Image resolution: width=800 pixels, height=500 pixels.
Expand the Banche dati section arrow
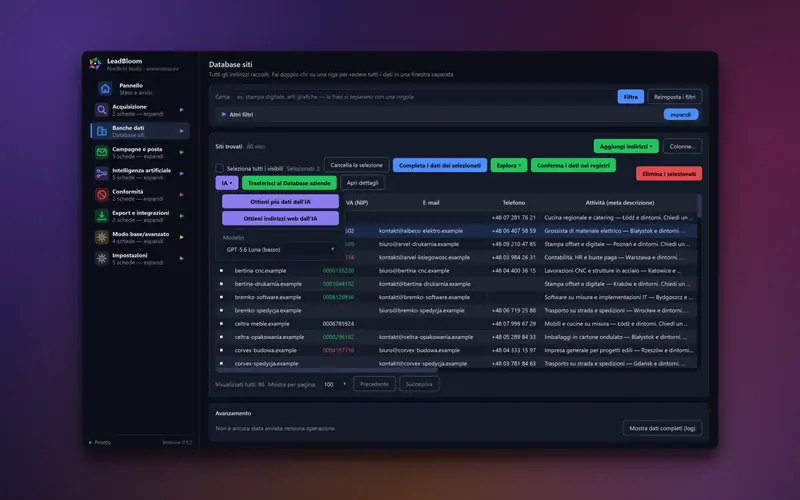[182, 131]
